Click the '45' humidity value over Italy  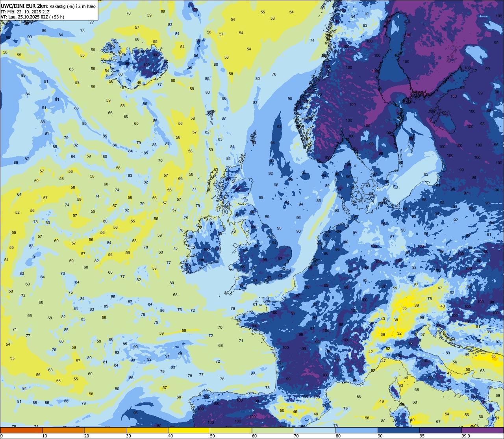(449, 373)
